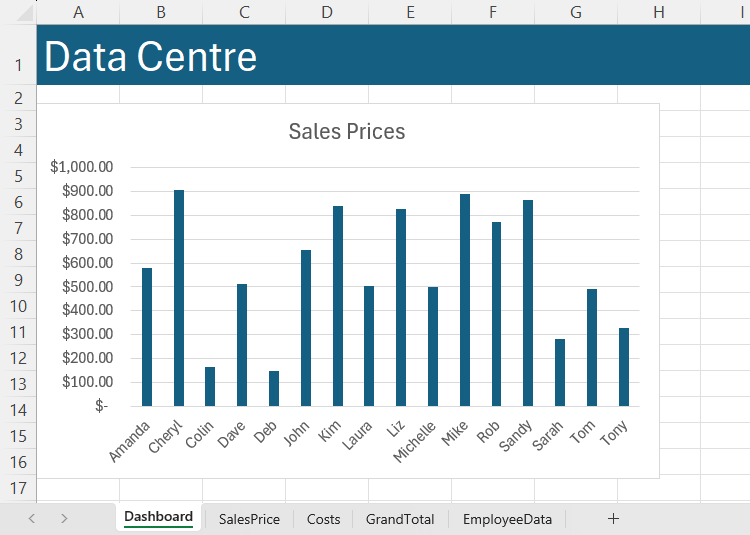
Task: Click the next sheet navigation arrow
Action: coord(64,518)
